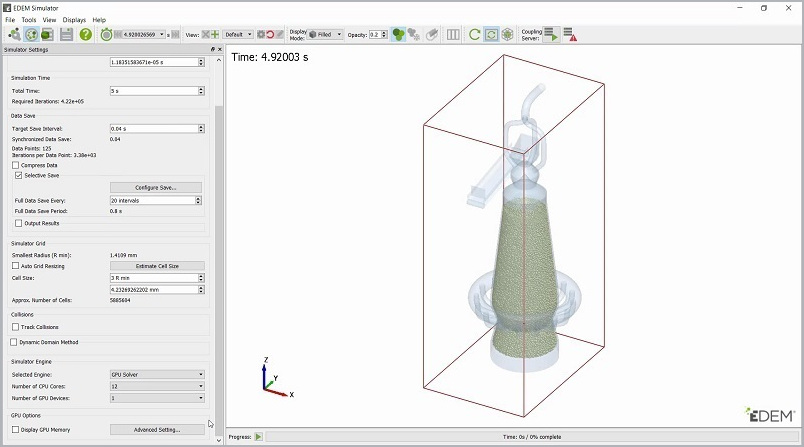
Task: Click the green plus add view icon
Action: (214, 34)
